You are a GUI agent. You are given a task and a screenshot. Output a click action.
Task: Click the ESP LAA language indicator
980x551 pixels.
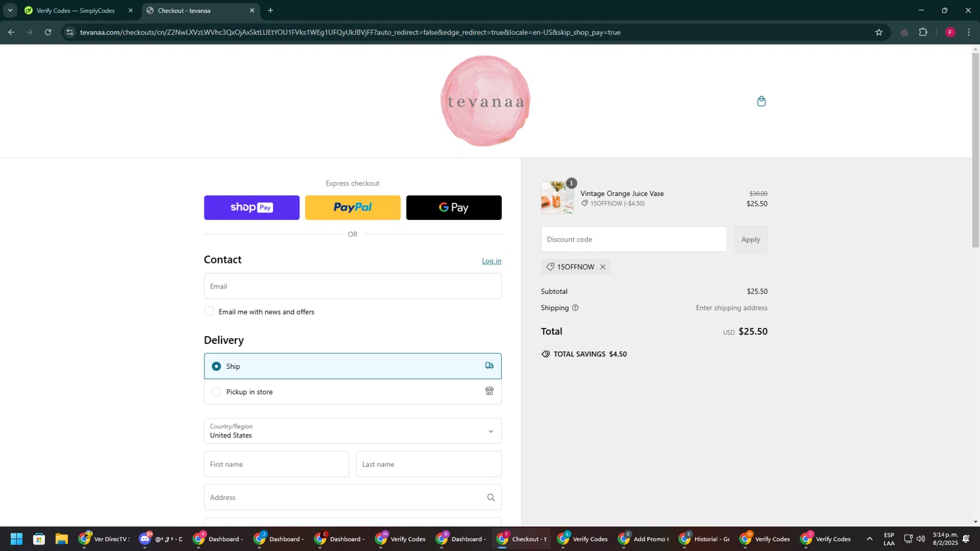click(x=889, y=539)
